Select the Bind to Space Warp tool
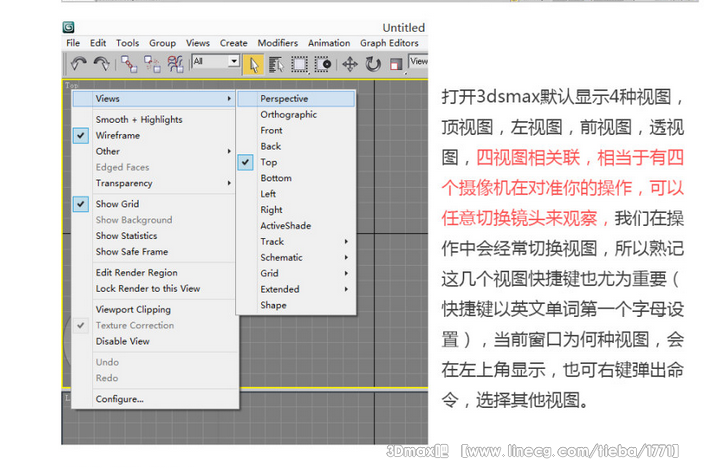 coord(175,64)
